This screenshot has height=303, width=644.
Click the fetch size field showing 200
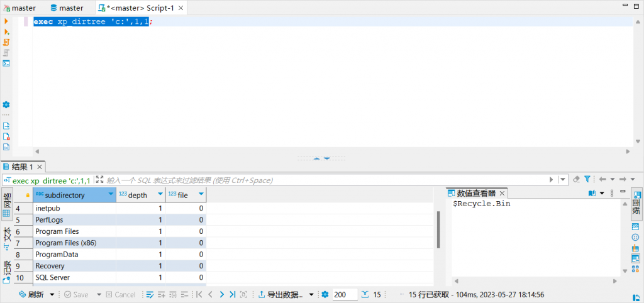345,294
